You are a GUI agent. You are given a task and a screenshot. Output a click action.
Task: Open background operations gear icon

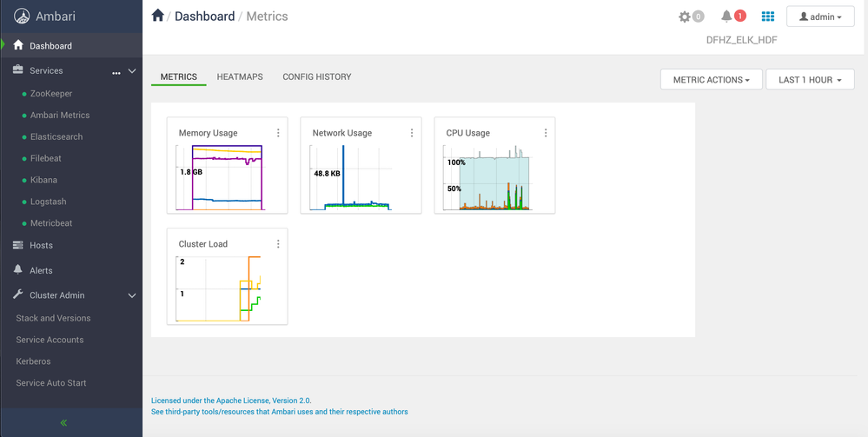686,17
